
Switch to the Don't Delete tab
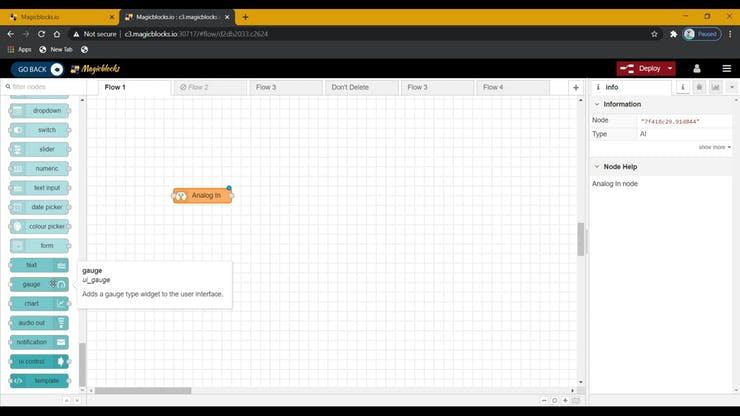pyautogui.click(x=351, y=88)
